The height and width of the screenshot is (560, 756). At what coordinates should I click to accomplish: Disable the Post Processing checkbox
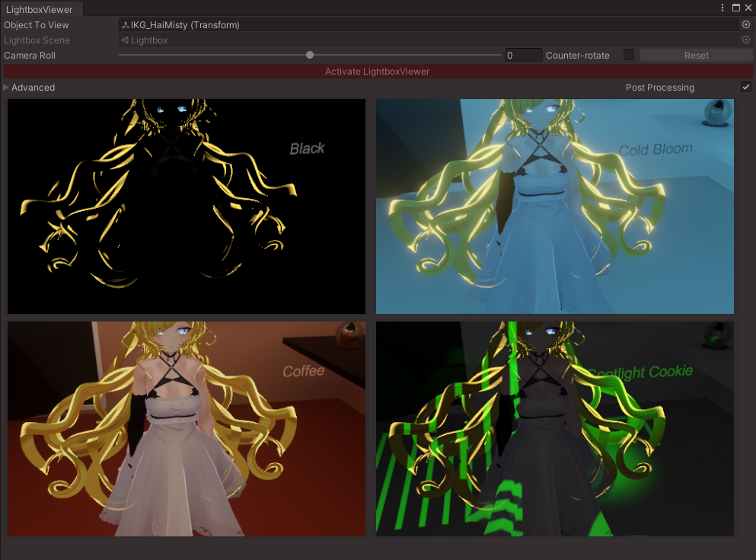(x=746, y=87)
